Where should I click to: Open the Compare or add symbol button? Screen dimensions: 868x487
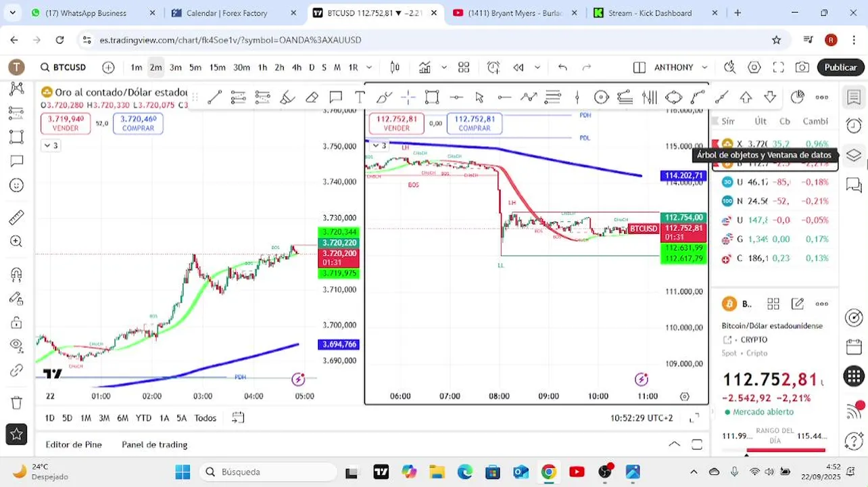pos(108,67)
